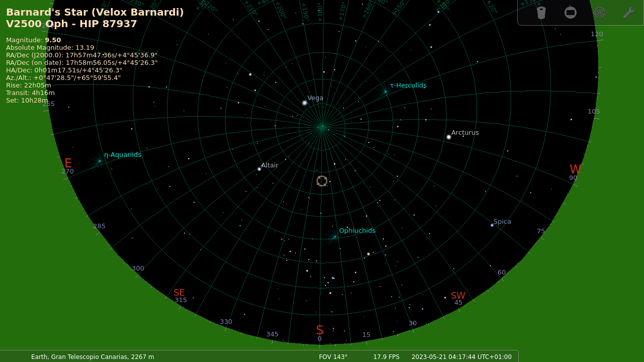Click the SE cardinal point label
The width and height of the screenshot is (644, 362).
(x=179, y=293)
